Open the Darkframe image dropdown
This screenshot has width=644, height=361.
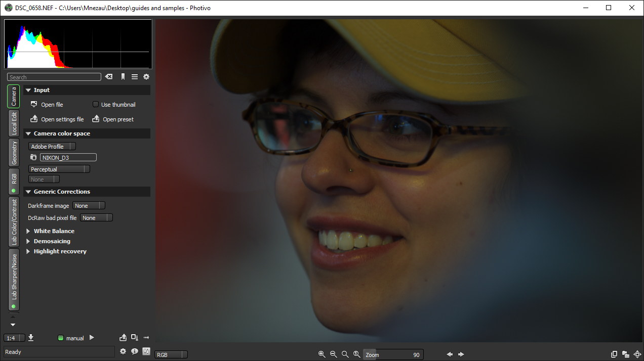click(x=89, y=205)
